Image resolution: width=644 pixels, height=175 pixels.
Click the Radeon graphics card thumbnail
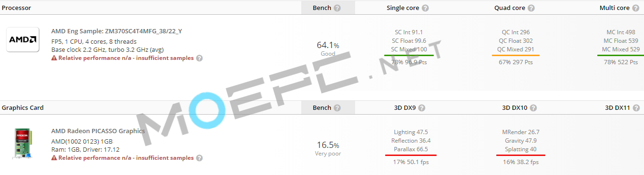click(22, 142)
